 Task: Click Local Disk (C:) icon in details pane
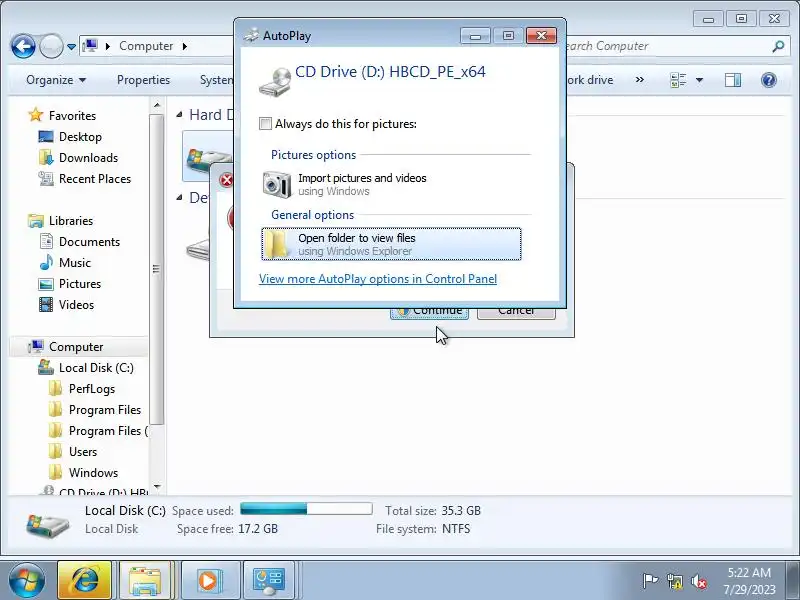click(x=47, y=524)
